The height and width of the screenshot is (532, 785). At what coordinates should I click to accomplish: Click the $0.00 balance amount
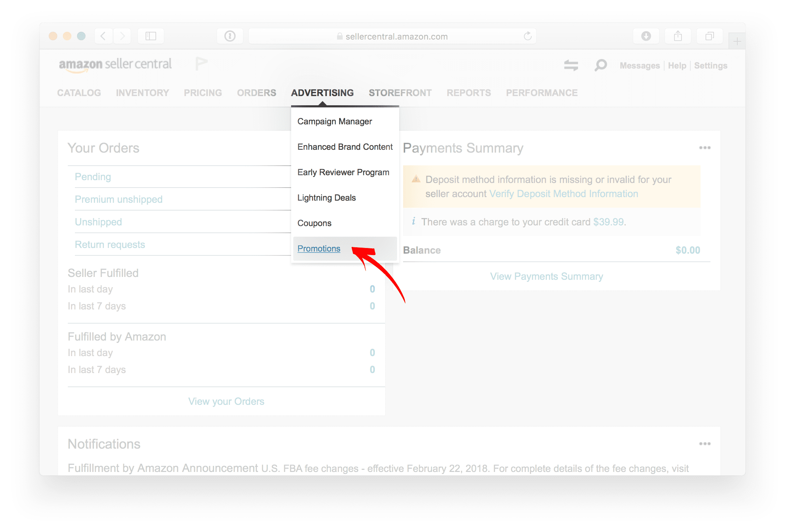click(688, 250)
